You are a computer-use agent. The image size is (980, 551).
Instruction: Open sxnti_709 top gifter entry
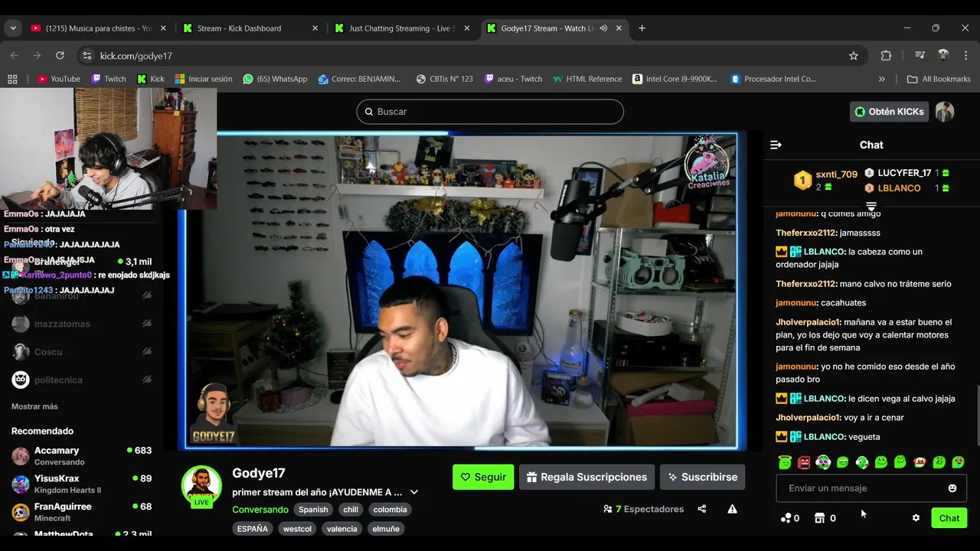pos(825,180)
